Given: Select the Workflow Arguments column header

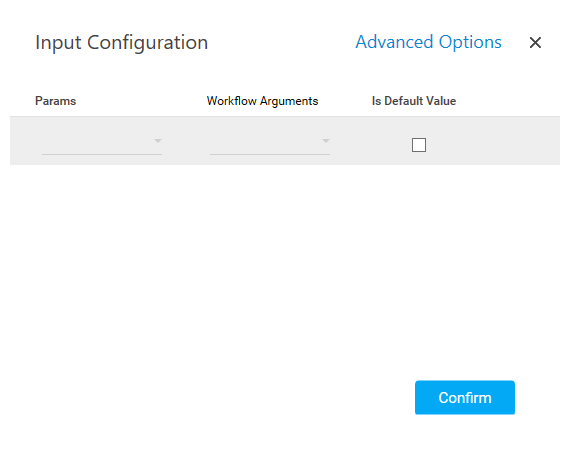Looking at the screenshot, I should (262, 101).
